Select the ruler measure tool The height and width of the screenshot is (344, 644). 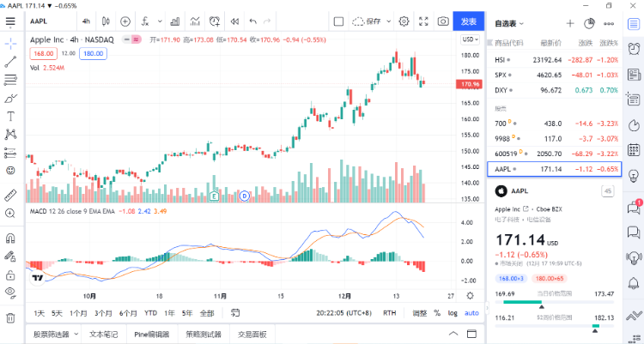(x=10, y=191)
